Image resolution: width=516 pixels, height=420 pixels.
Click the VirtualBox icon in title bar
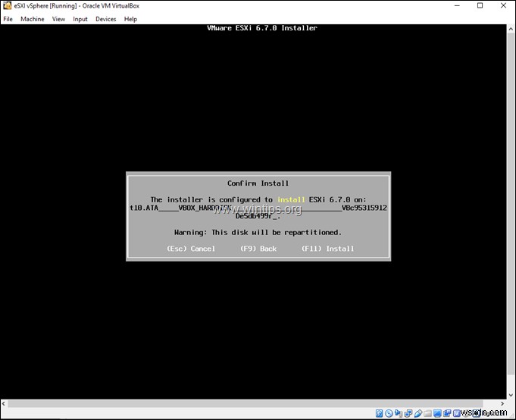point(7,5)
